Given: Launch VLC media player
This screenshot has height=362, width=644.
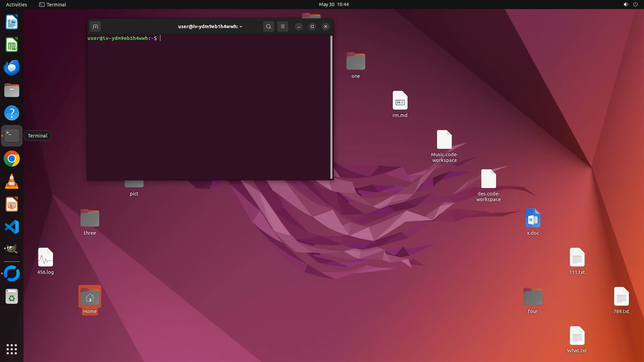Looking at the screenshot, I should pyautogui.click(x=12, y=182).
